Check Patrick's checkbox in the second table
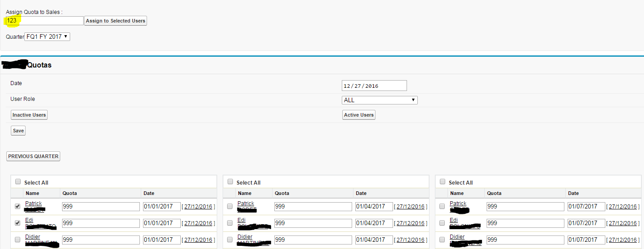 230,206
